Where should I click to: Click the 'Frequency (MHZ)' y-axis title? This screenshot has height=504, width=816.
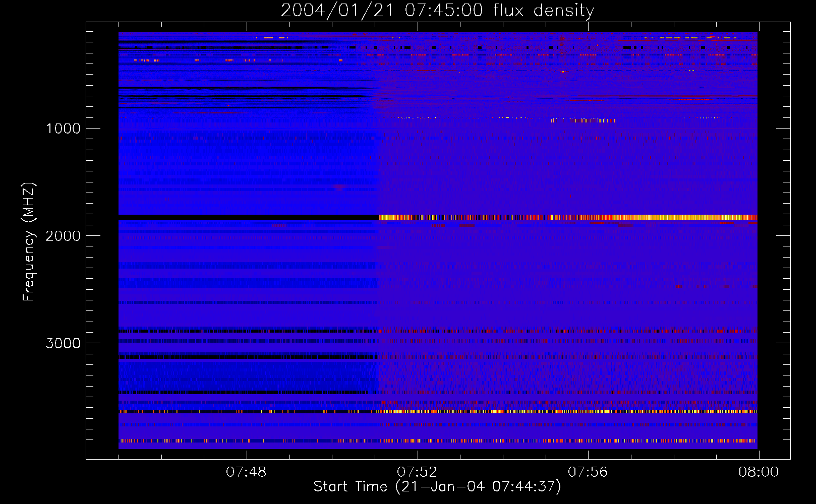point(29,242)
